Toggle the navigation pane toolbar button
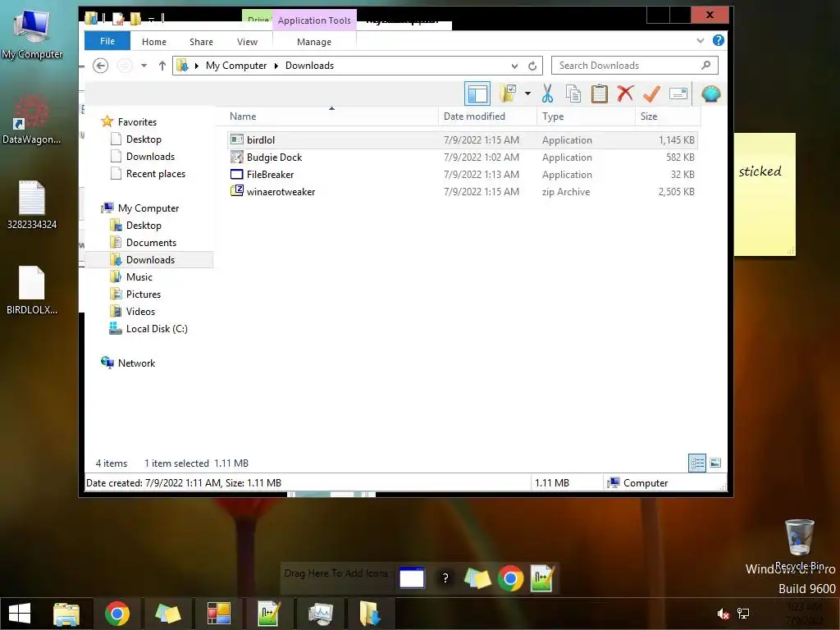 pos(477,94)
